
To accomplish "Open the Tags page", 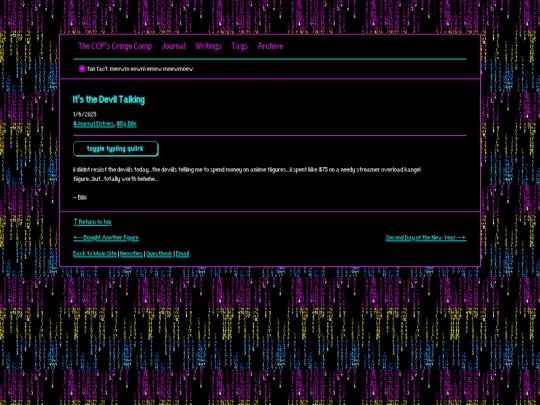I will tap(239, 46).
